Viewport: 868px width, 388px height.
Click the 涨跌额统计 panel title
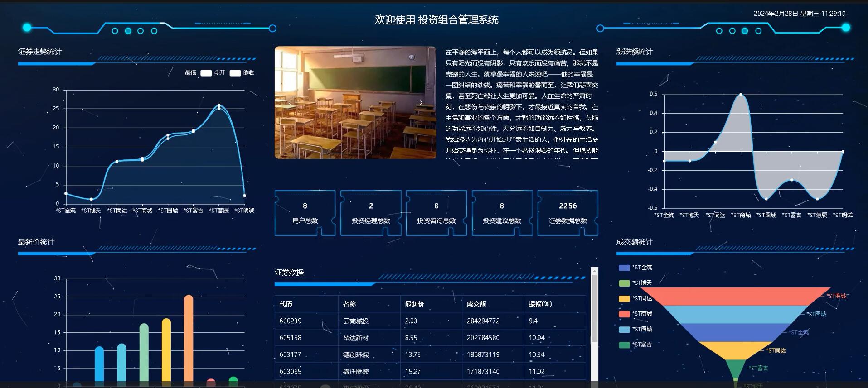tap(635, 52)
